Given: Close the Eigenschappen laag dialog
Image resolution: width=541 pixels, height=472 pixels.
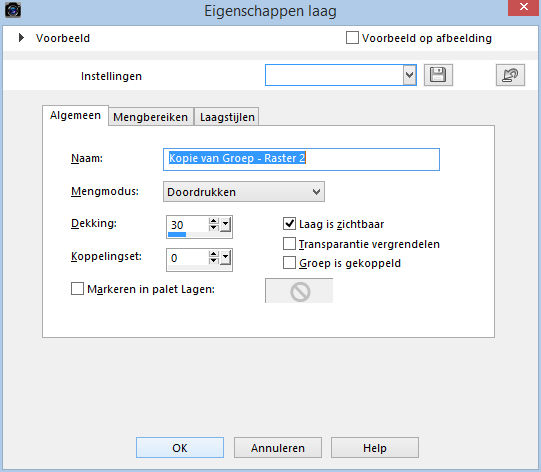Looking at the screenshot, I should (x=523, y=7).
